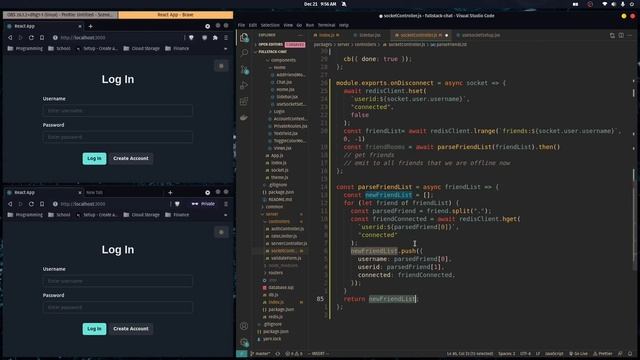This screenshot has width=640, height=360.
Task: Open the Programming bookmark folder in upper browser
Action: tap(25, 49)
